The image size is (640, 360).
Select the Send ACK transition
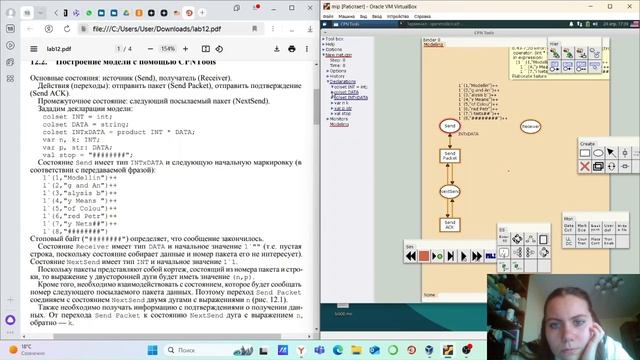[x=450, y=225]
